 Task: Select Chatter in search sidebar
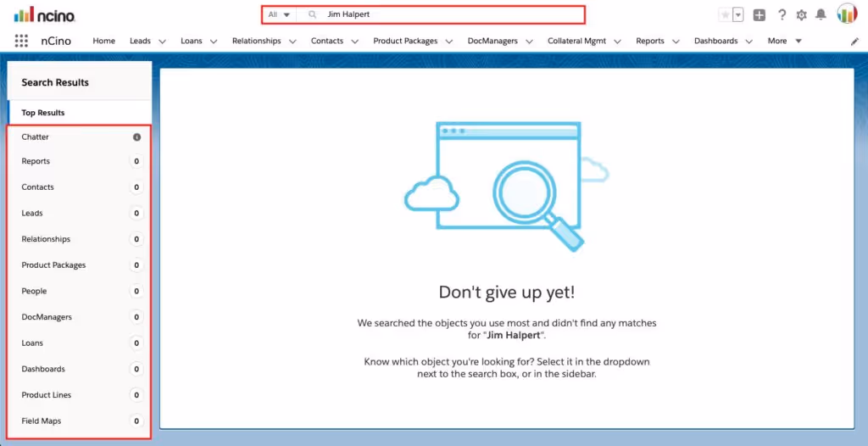click(x=79, y=137)
